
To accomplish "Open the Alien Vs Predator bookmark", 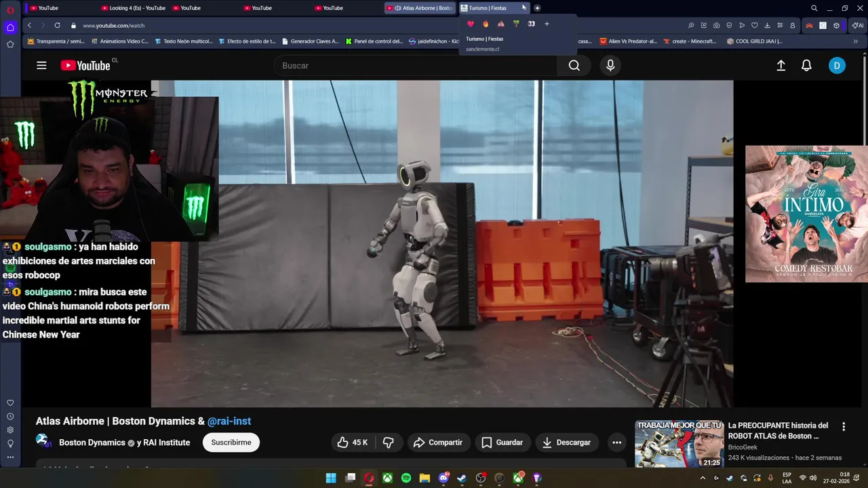I will (629, 41).
